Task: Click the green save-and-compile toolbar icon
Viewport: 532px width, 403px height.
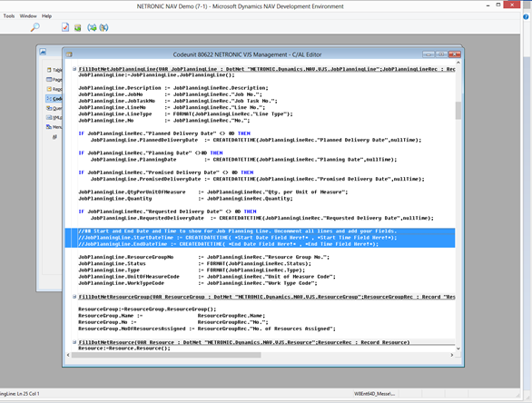Action: click(78, 28)
